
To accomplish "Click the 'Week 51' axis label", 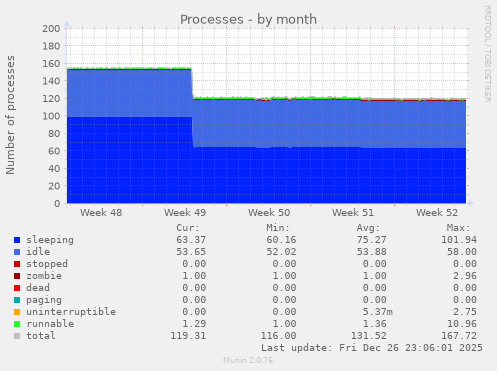I will point(353,213).
